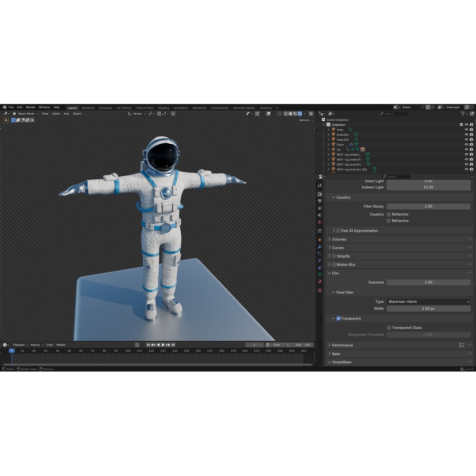The height and width of the screenshot is (476, 476).
Task: Enable the Refractive caustics checkbox
Action: [388, 220]
